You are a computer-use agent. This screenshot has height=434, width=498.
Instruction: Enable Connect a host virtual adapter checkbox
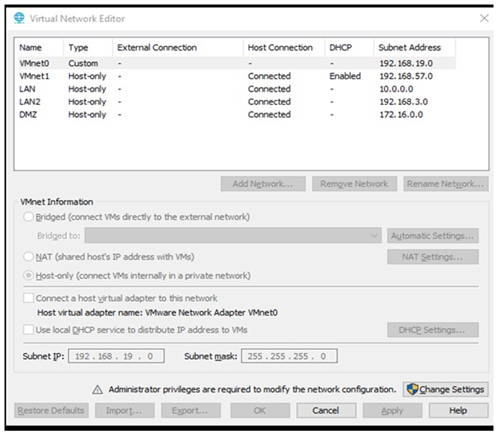point(29,298)
